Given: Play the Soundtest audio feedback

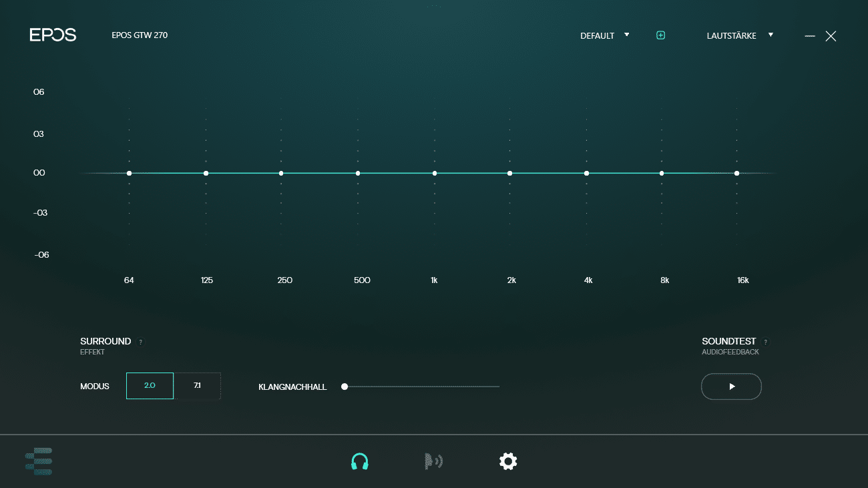Looking at the screenshot, I should click(x=731, y=387).
